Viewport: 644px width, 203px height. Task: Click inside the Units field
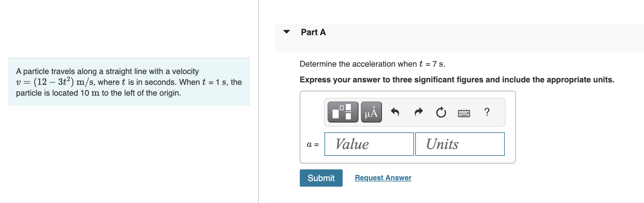pyautogui.click(x=460, y=144)
